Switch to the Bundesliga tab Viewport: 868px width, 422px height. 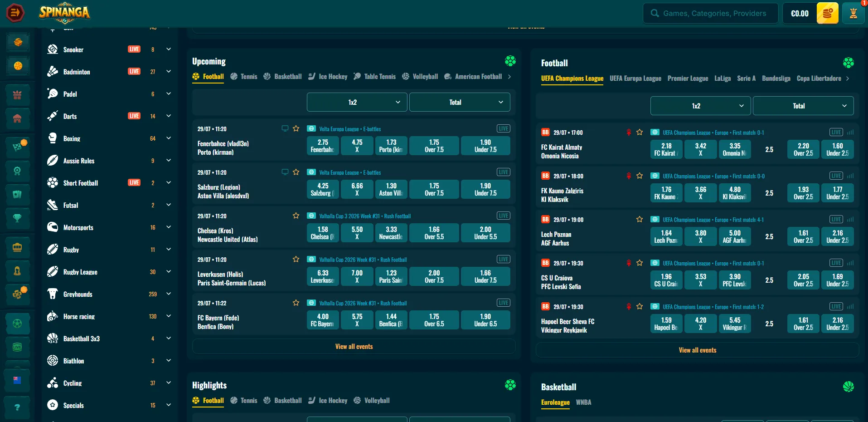[x=776, y=79]
